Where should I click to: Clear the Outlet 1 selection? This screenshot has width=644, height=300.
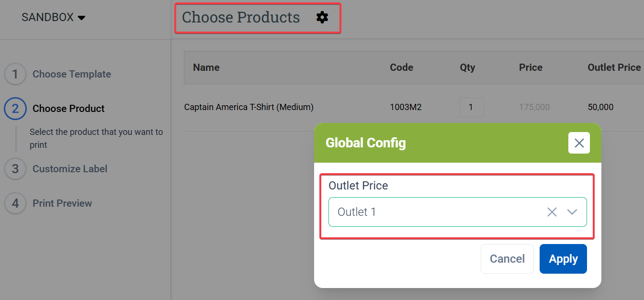(552, 212)
